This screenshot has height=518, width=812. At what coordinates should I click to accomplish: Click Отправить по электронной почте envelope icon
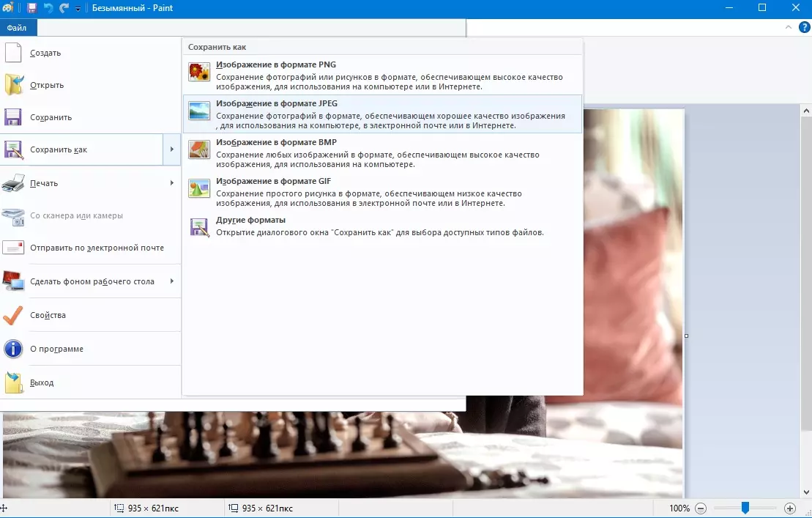pyautogui.click(x=14, y=248)
